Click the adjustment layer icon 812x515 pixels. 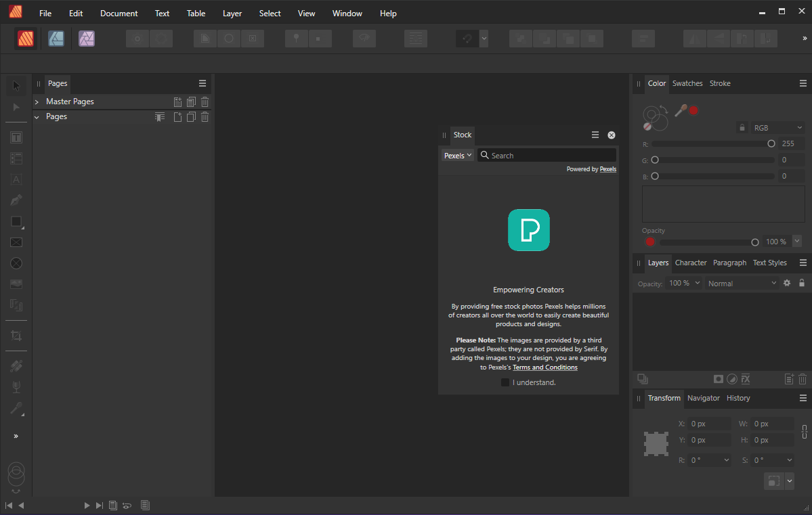click(732, 380)
